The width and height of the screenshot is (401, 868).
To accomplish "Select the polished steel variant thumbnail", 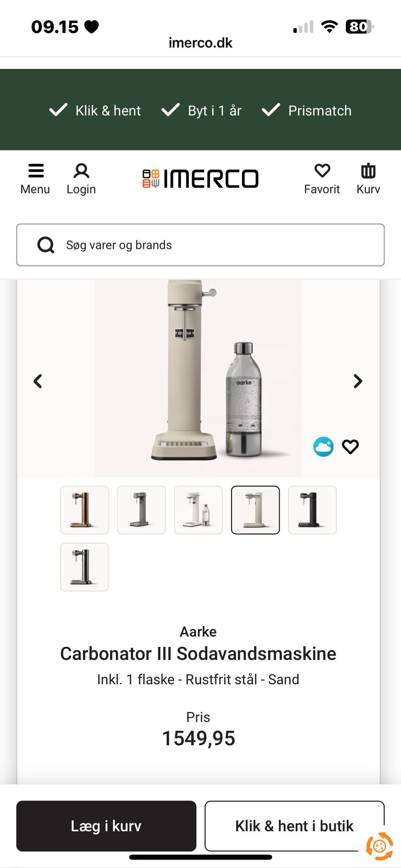I will [x=84, y=567].
